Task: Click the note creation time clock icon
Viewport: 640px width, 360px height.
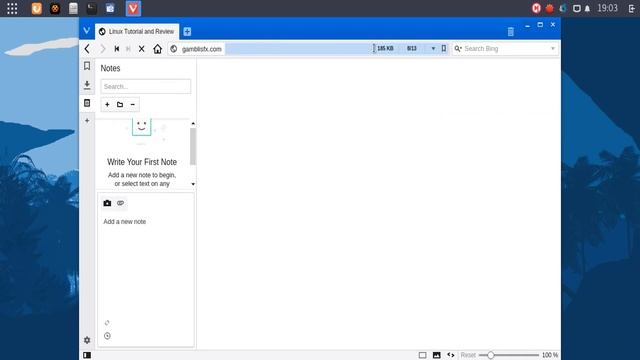Action: (x=107, y=336)
